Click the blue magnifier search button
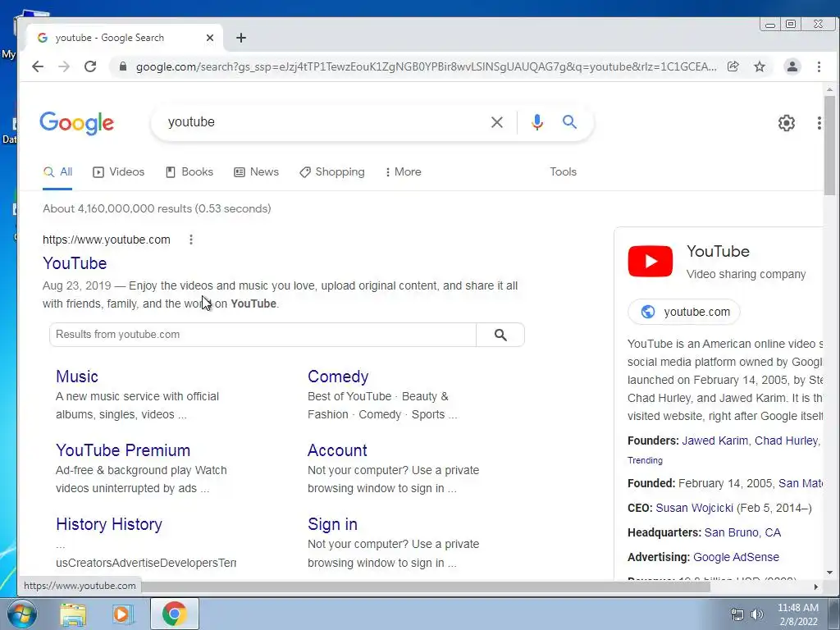Image resolution: width=840 pixels, height=630 pixels. [x=569, y=122]
